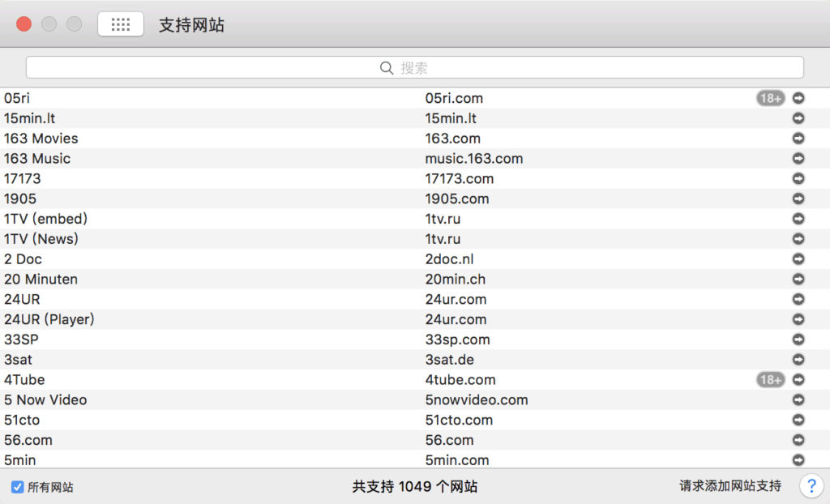
Task: Click the 17173.com domain text
Action: [460, 178]
